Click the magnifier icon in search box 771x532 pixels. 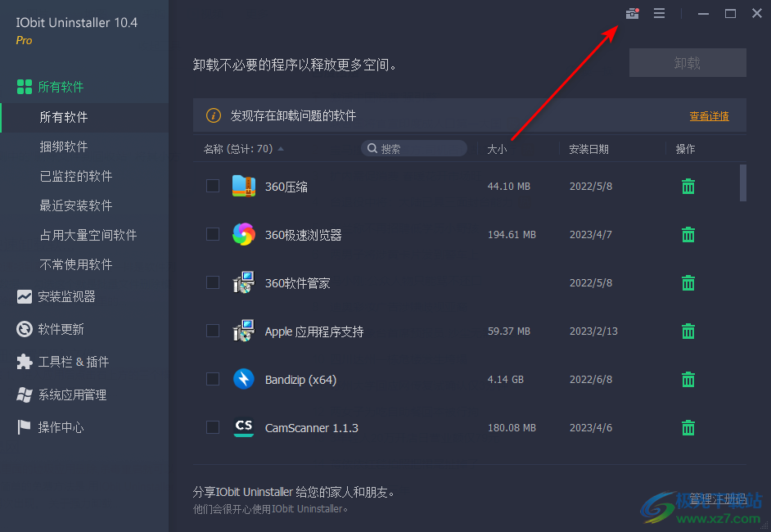[x=372, y=148]
